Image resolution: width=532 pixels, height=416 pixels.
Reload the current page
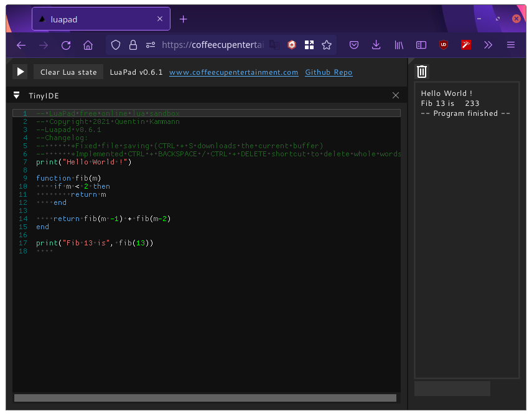pyautogui.click(x=66, y=45)
